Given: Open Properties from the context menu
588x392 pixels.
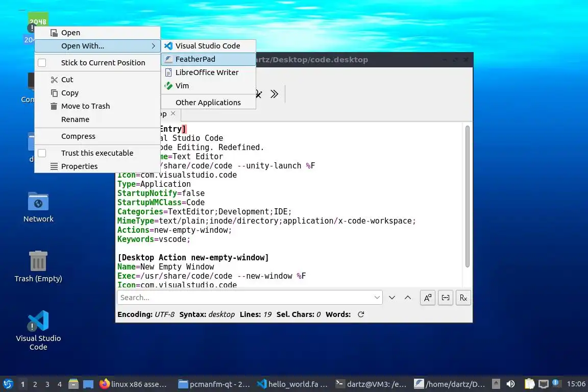Looking at the screenshot, I should [97, 166].
